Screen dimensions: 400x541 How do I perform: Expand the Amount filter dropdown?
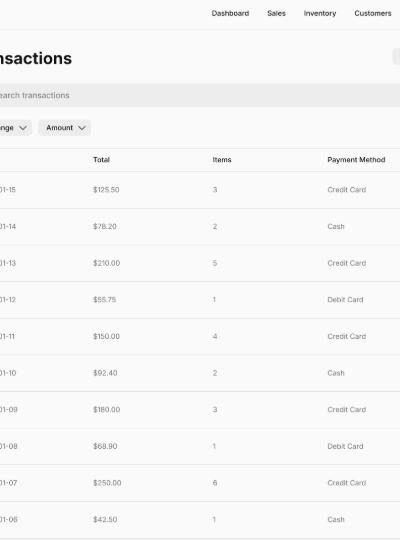tap(65, 128)
